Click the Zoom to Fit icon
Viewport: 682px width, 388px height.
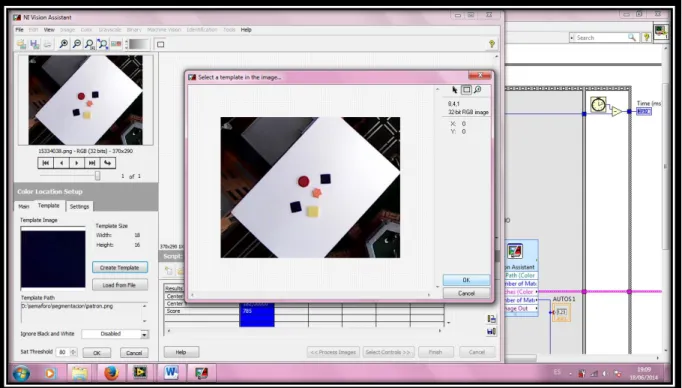pos(103,44)
